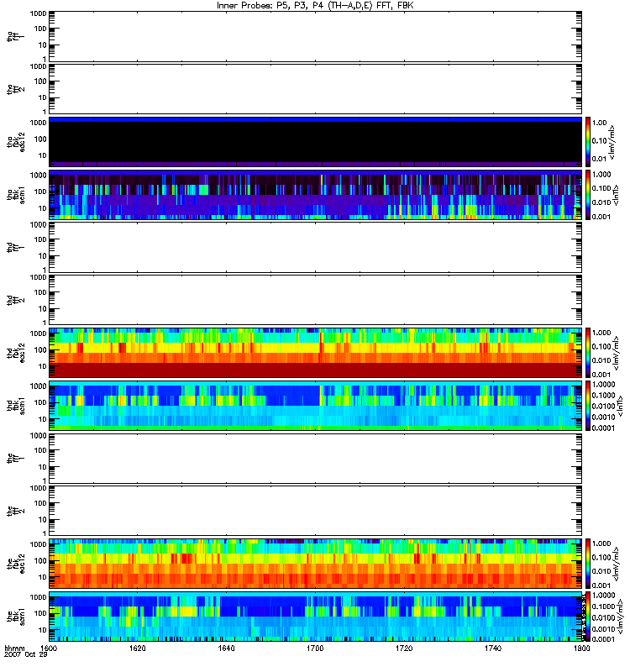The height and width of the screenshot is (672, 630).
Task: Select the 'the fff 2' axis label
Action: (15, 512)
